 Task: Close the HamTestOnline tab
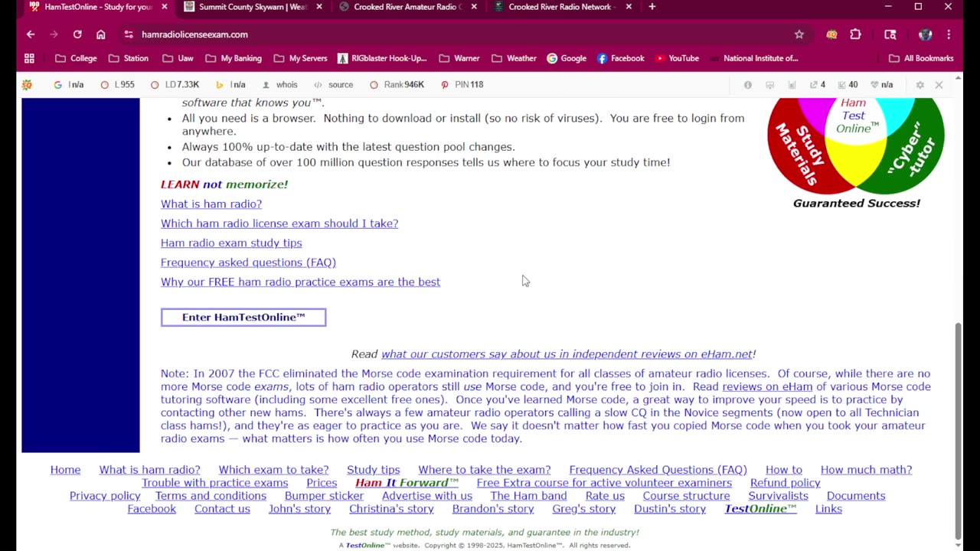pos(164,7)
